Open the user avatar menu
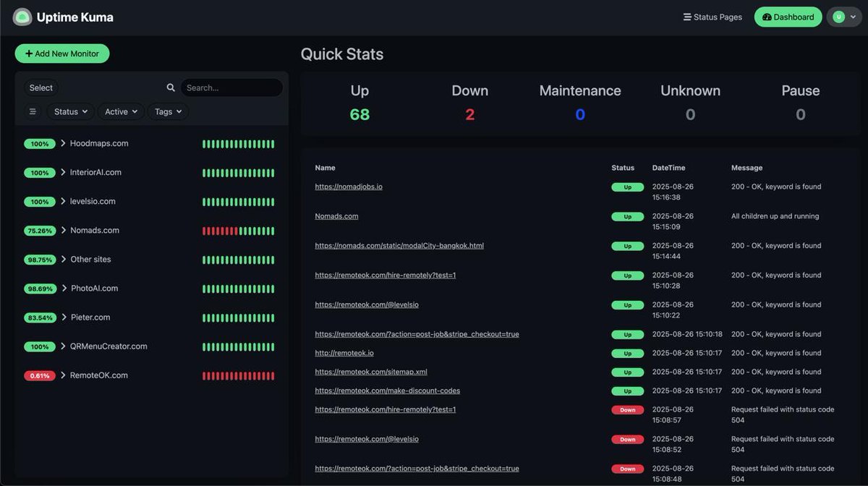 point(844,17)
